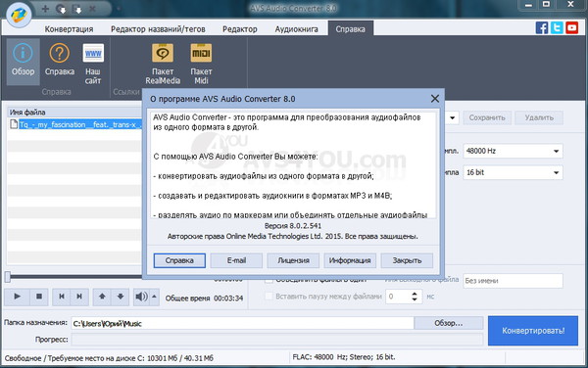Click the Имя файла column header
The image size is (588, 368).
tap(74, 113)
